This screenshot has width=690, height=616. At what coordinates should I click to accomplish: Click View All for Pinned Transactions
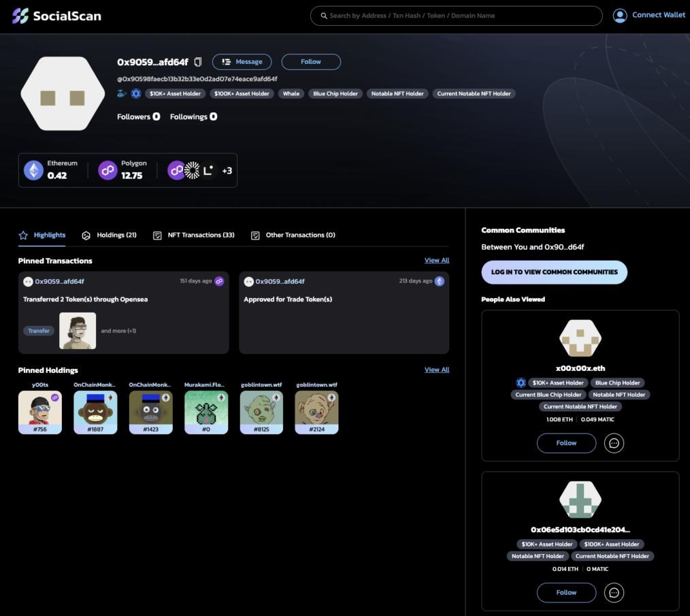(x=436, y=261)
